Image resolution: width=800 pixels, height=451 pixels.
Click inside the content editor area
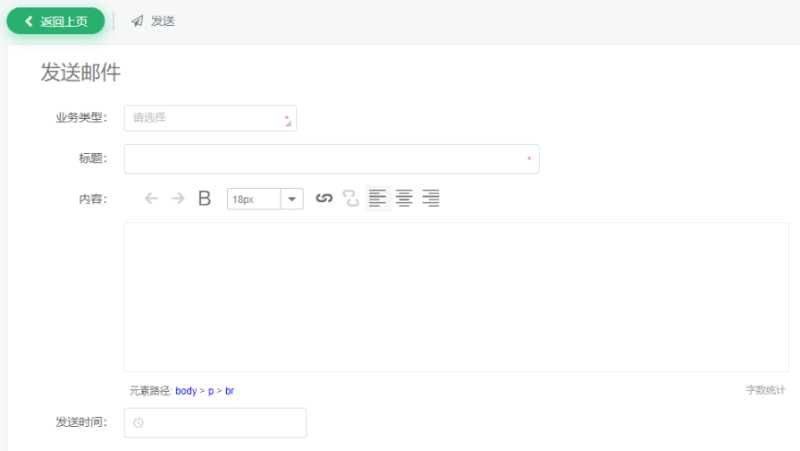(x=456, y=296)
